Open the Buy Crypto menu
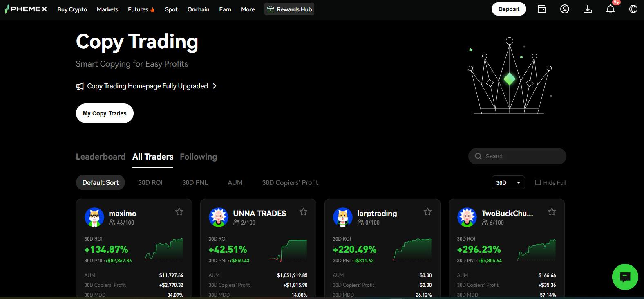This screenshot has height=299, width=644. (x=72, y=9)
